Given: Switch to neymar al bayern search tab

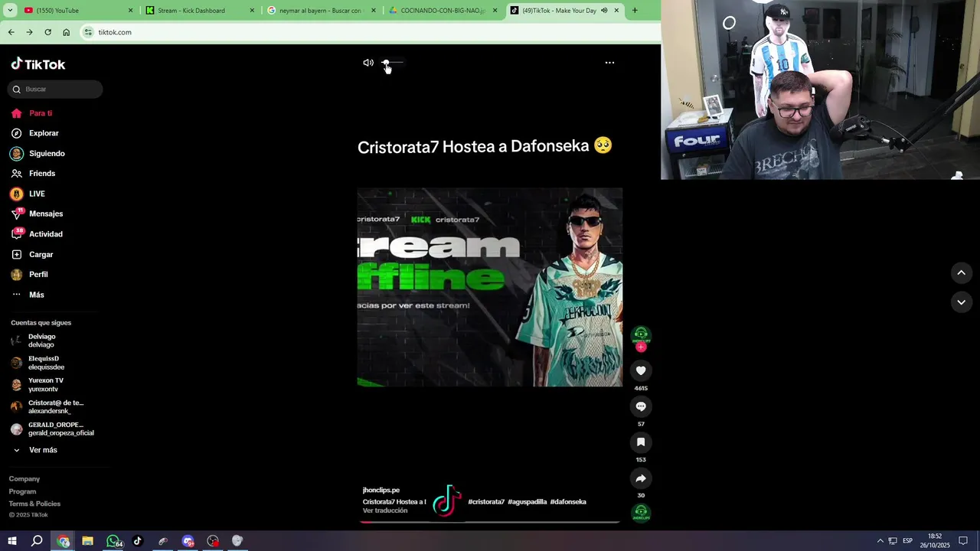Looking at the screenshot, I should [322, 11].
